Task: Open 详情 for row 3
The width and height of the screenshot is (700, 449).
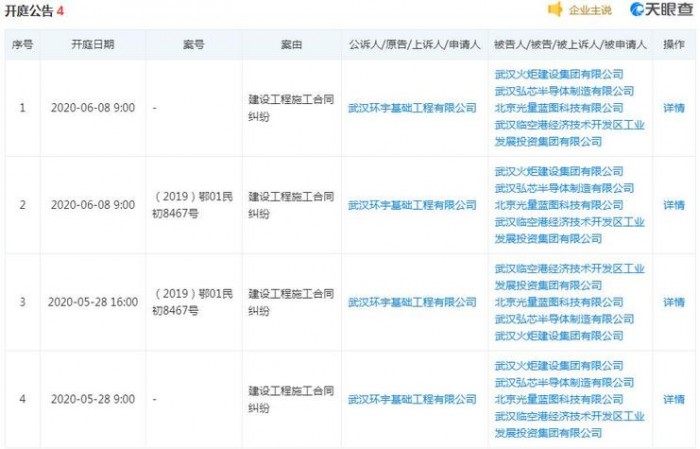Action: pos(674,302)
